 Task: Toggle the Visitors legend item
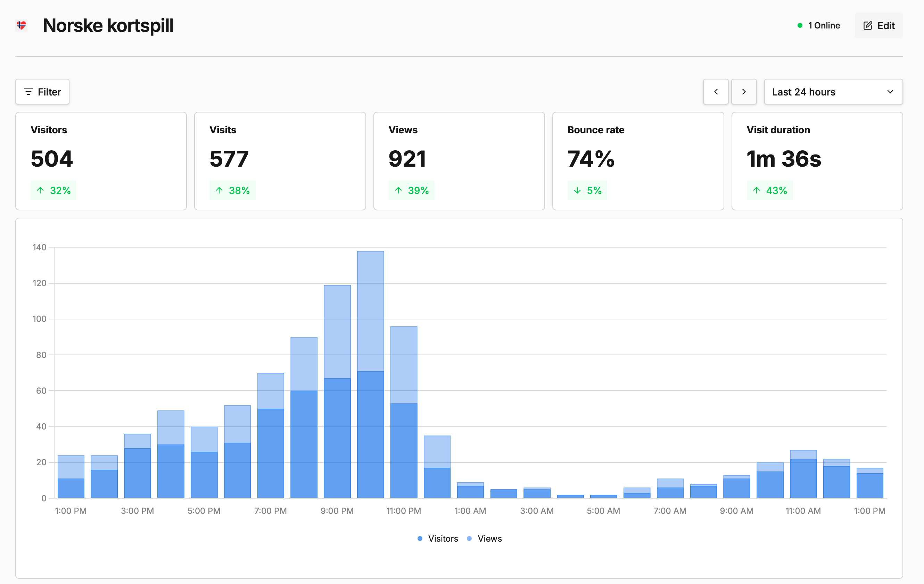point(438,539)
